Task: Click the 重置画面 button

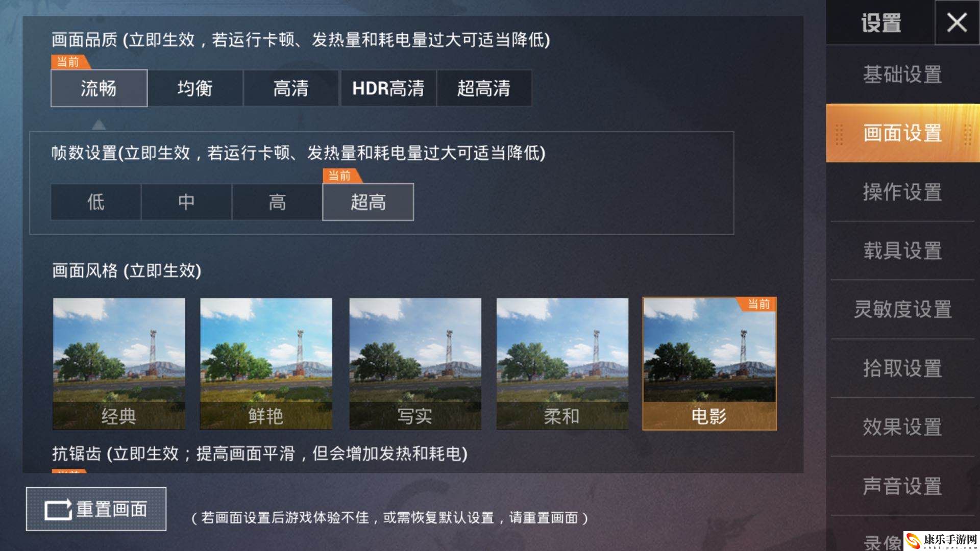Action: click(x=96, y=509)
